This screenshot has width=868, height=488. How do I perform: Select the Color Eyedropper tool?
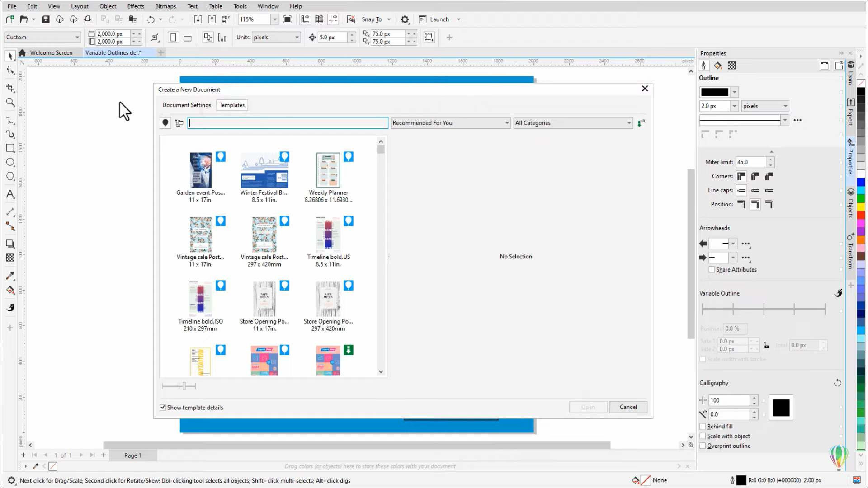coord(10,276)
